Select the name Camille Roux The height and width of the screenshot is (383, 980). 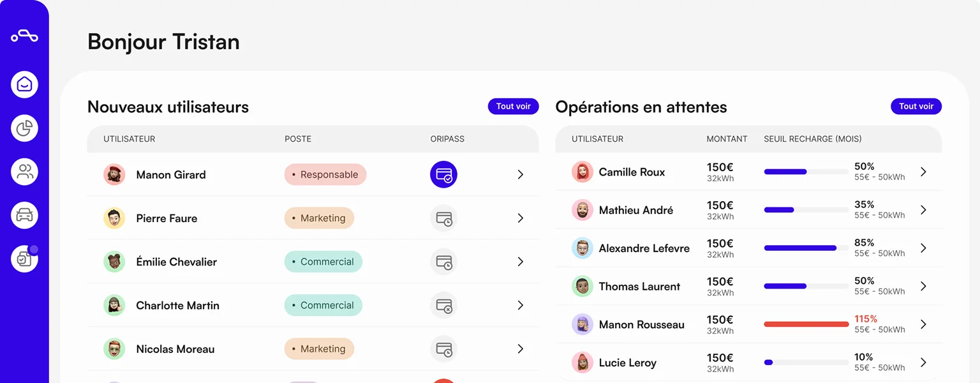click(x=632, y=172)
